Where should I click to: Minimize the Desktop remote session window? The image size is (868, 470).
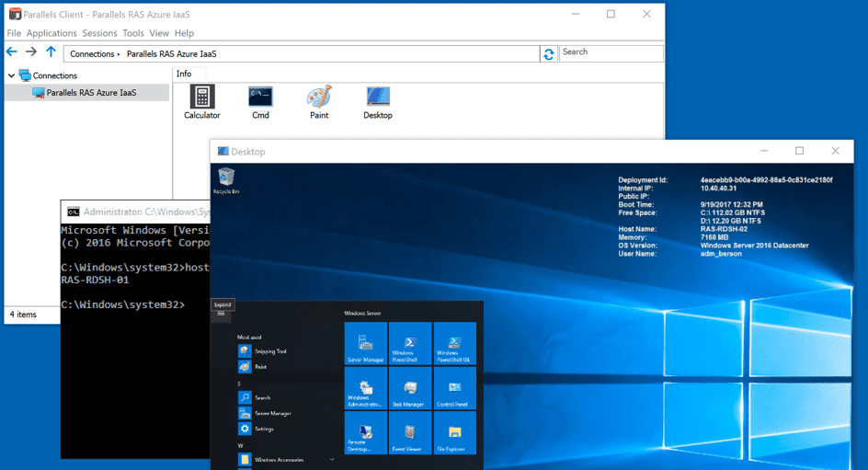click(764, 151)
